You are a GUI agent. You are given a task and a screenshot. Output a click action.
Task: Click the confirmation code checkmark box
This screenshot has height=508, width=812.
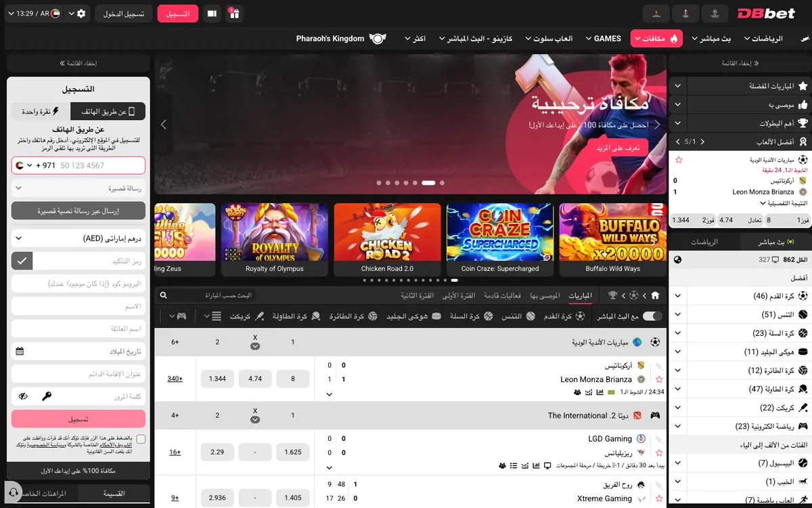[22, 260]
